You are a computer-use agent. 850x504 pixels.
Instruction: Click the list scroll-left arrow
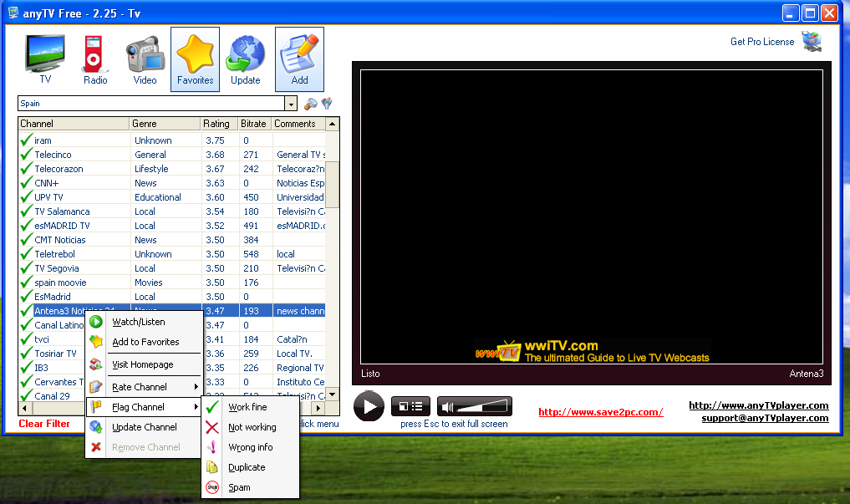pyautogui.click(x=24, y=408)
